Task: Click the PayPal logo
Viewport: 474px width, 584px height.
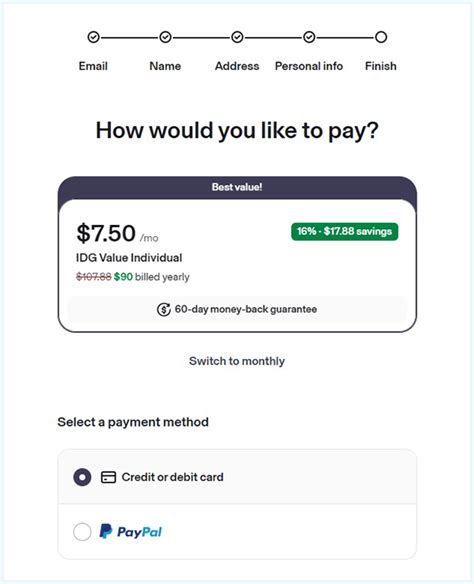Action: pyautogui.click(x=131, y=531)
